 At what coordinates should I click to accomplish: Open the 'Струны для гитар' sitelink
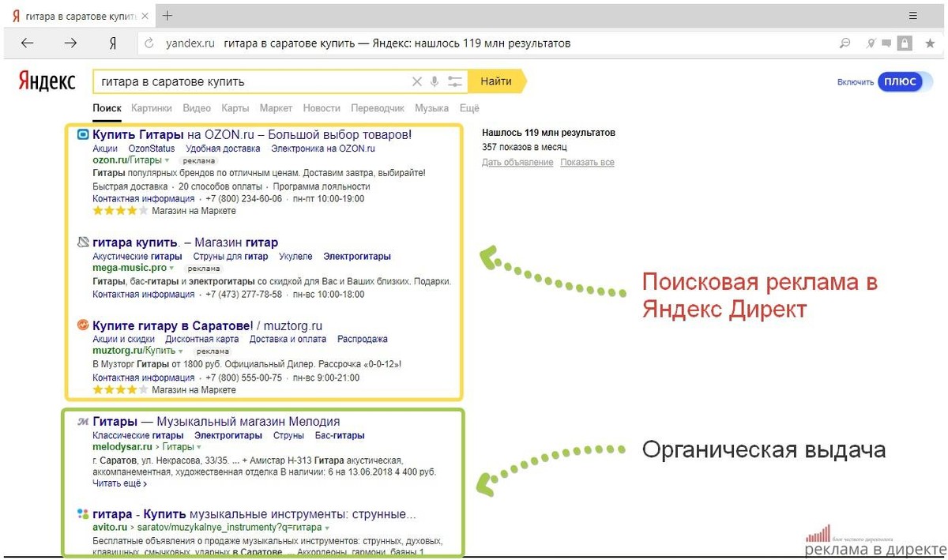(231, 256)
